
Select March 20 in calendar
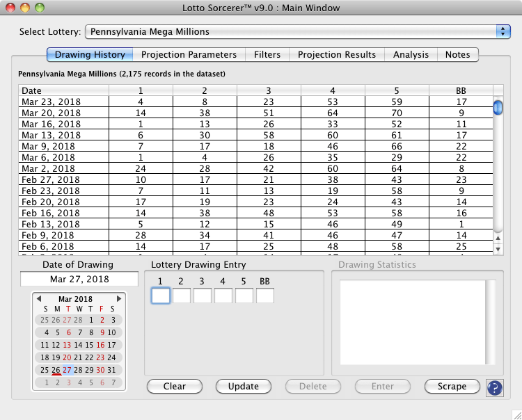coord(68,357)
